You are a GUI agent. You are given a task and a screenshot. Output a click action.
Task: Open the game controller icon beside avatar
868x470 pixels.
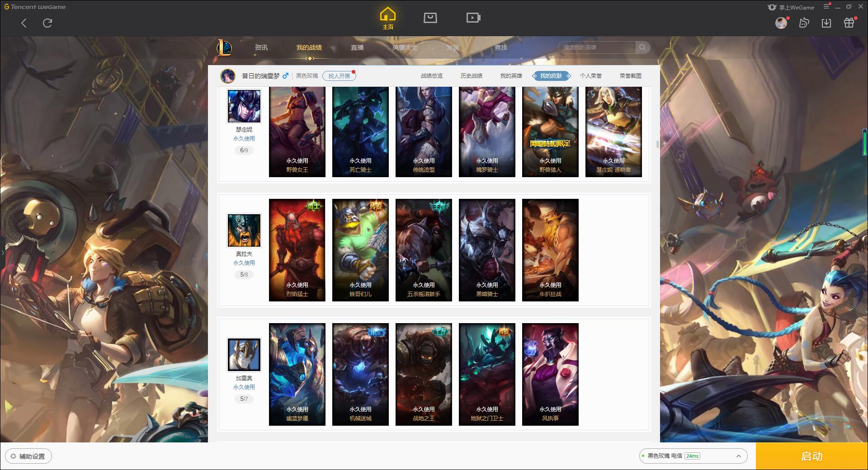(x=804, y=23)
